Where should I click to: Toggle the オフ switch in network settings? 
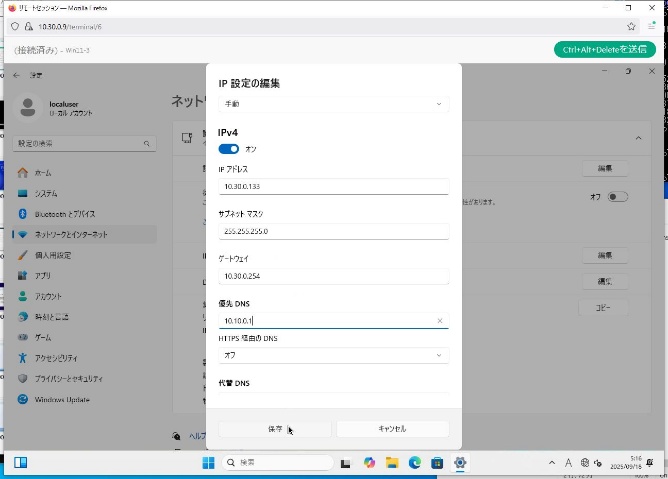tap(617, 197)
